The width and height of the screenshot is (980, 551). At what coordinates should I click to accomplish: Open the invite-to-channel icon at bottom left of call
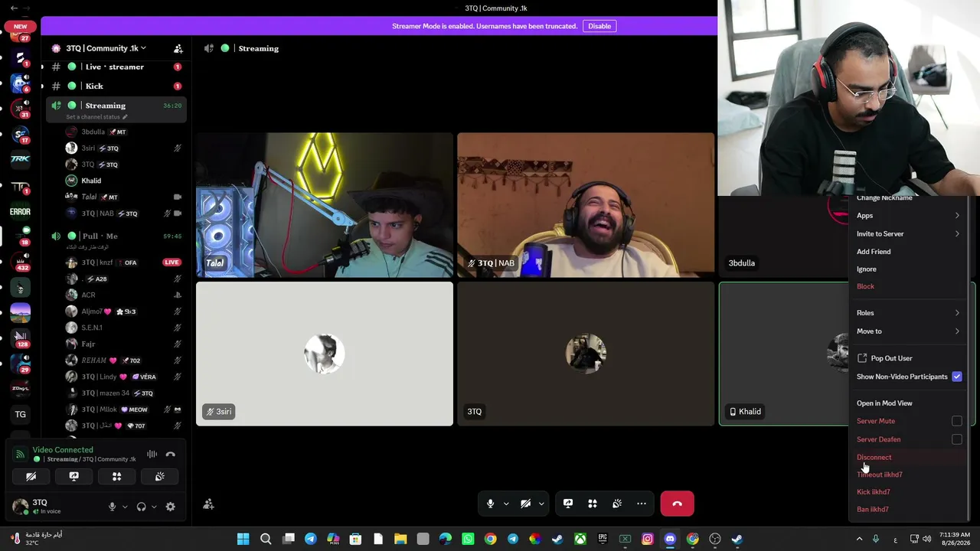pyautogui.click(x=208, y=504)
